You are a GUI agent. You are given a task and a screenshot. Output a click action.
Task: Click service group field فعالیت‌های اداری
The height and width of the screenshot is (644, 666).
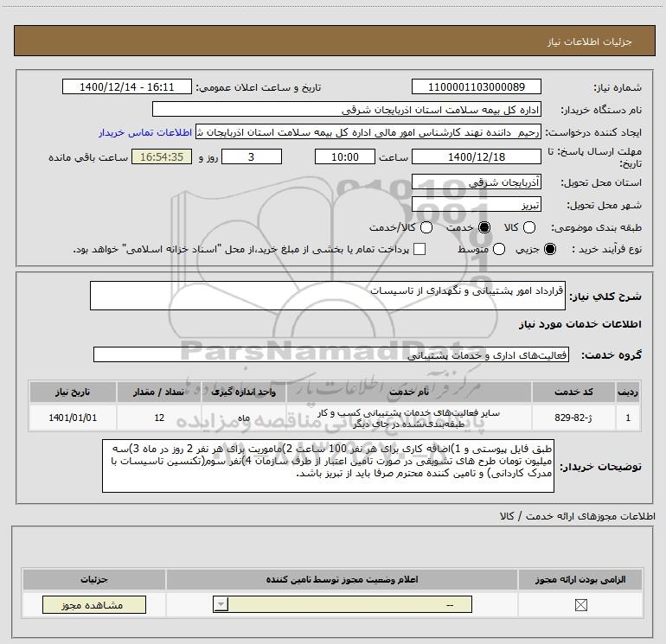(331, 354)
